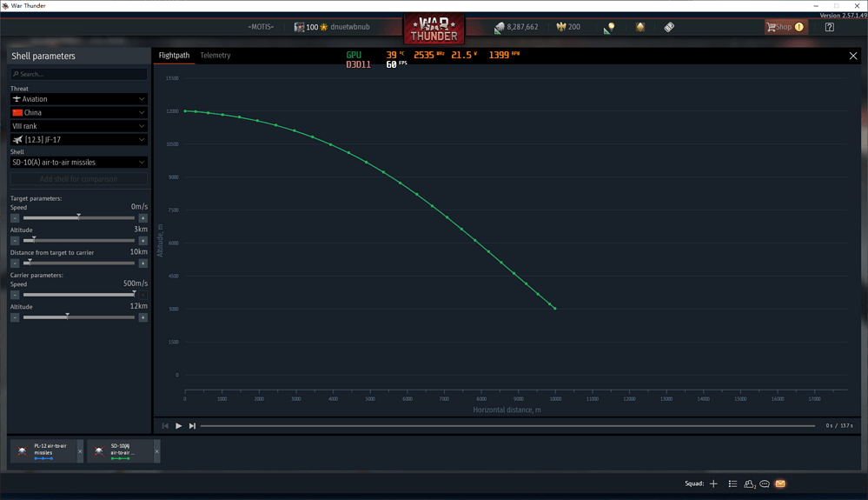Add squad member with plus icon
The width and height of the screenshot is (868, 500).
(713, 483)
